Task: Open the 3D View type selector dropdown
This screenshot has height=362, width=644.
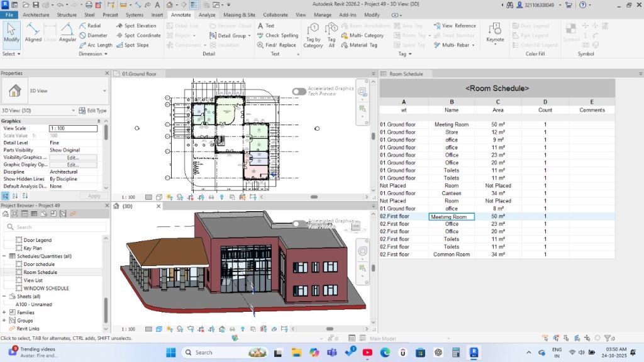Action: pos(104,90)
